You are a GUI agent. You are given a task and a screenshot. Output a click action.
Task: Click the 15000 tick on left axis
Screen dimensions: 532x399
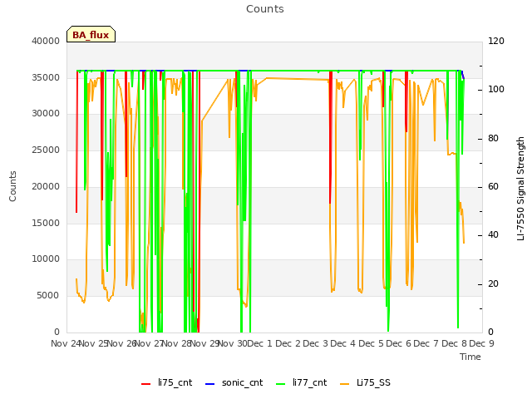[46, 223]
